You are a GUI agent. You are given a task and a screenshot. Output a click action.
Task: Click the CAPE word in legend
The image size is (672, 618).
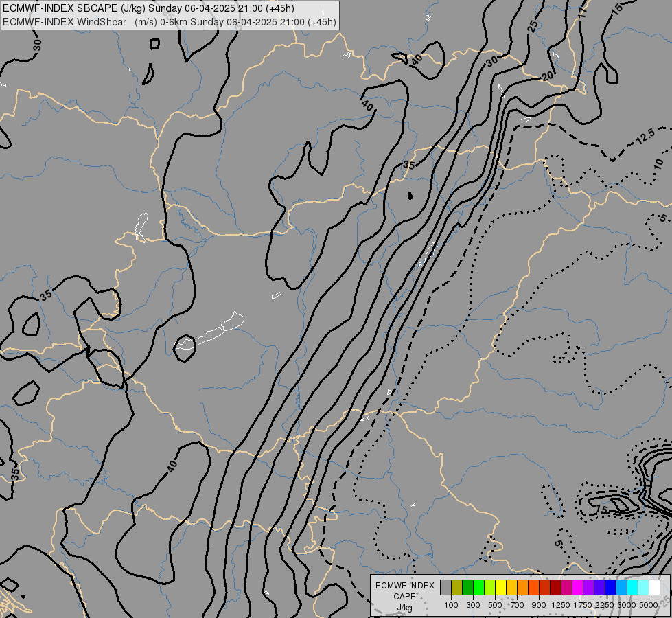pyautogui.click(x=404, y=597)
